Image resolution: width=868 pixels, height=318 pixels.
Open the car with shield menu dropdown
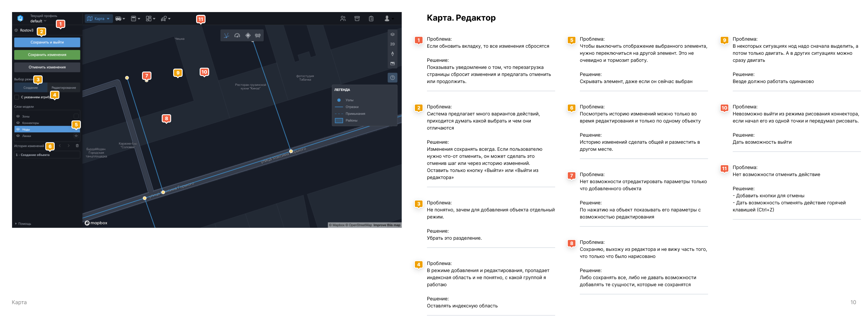166,19
